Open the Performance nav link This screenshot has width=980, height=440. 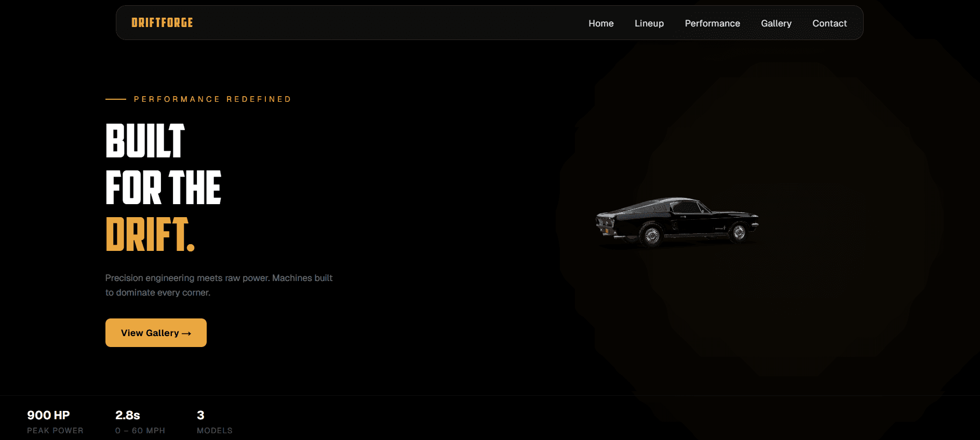click(712, 23)
